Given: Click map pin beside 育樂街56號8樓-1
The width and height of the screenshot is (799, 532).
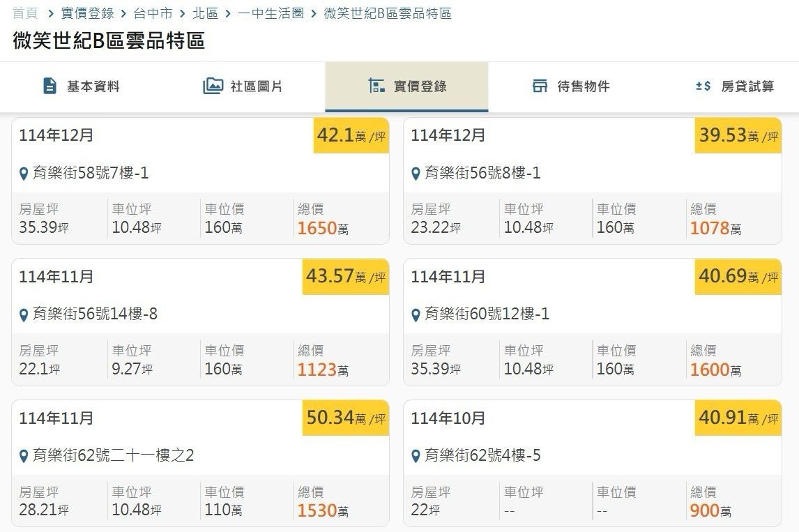Looking at the screenshot, I should pos(416,174).
